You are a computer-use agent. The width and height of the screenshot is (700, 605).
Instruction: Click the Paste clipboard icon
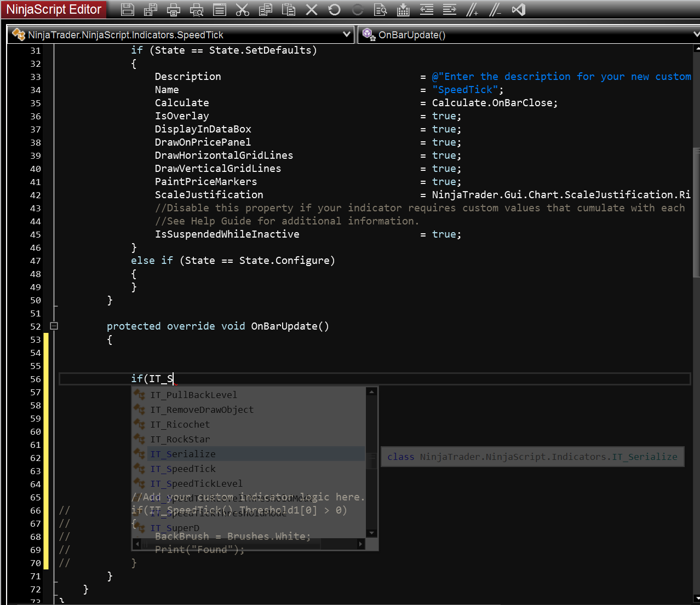coord(288,9)
